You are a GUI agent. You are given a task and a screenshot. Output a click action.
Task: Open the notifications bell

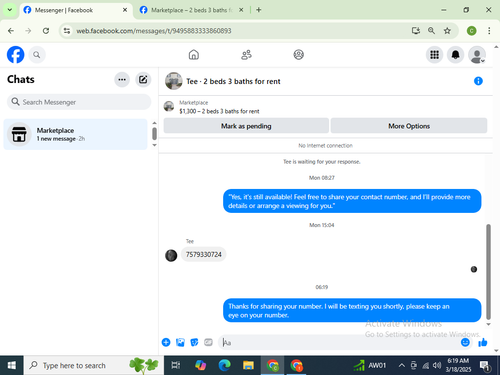click(x=455, y=55)
